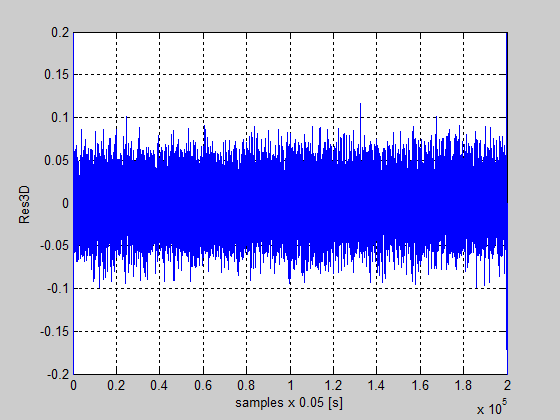Click the 2 tick label on x-axis
The image size is (560, 420).
[507, 386]
